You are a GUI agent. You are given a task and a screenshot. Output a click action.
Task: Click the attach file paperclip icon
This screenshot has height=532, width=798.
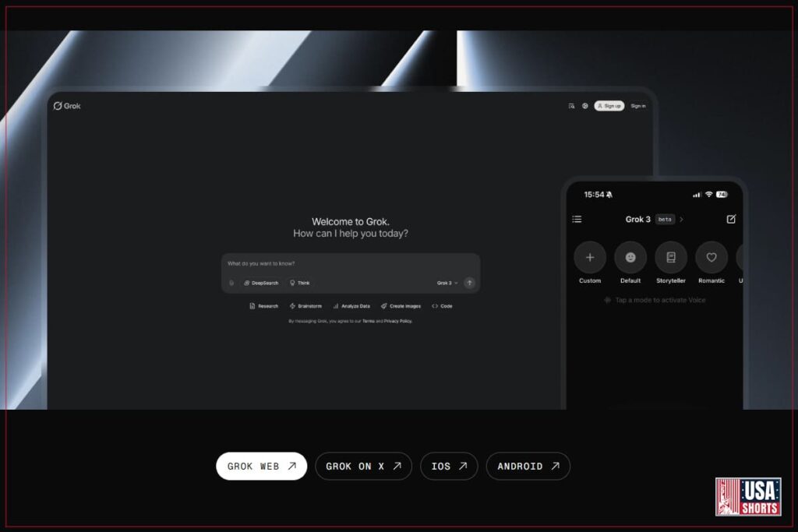click(231, 283)
